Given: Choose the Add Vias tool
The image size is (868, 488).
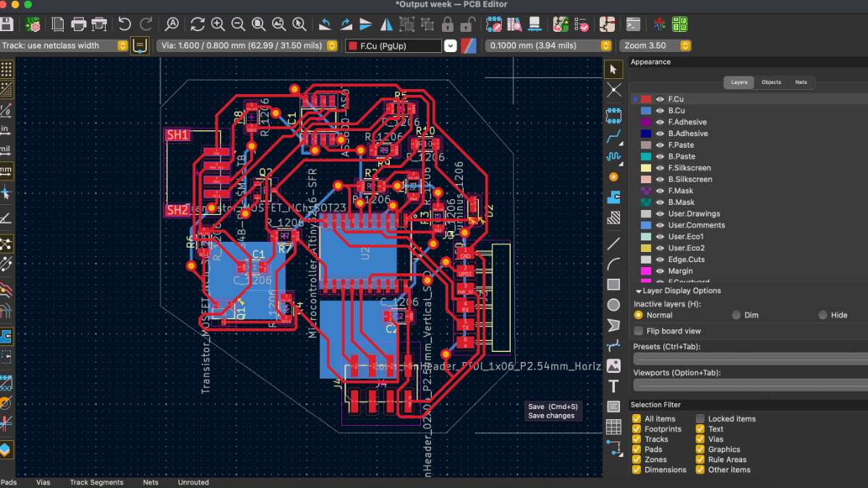Looking at the screenshot, I should [613, 177].
